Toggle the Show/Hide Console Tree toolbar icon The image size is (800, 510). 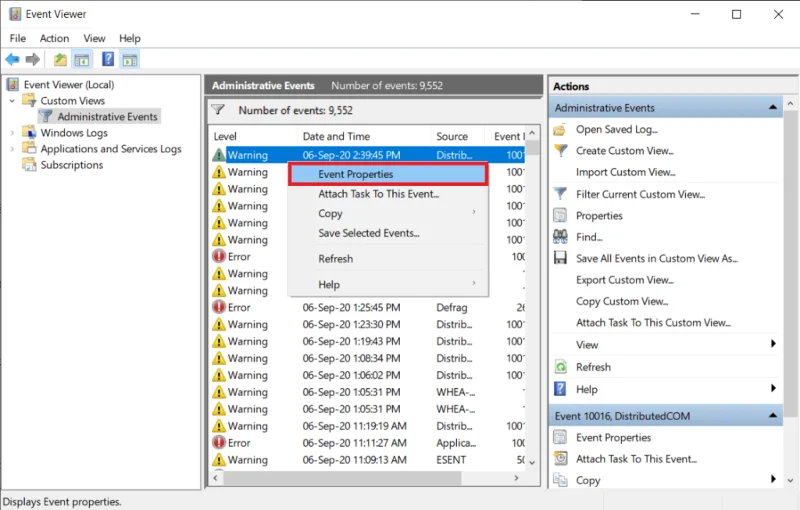pos(82,60)
